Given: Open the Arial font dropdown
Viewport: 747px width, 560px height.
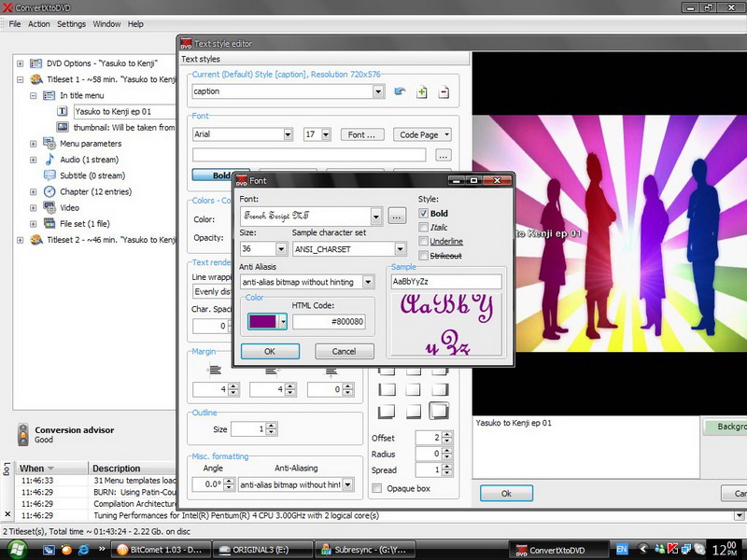Looking at the screenshot, I should (288, 134).
